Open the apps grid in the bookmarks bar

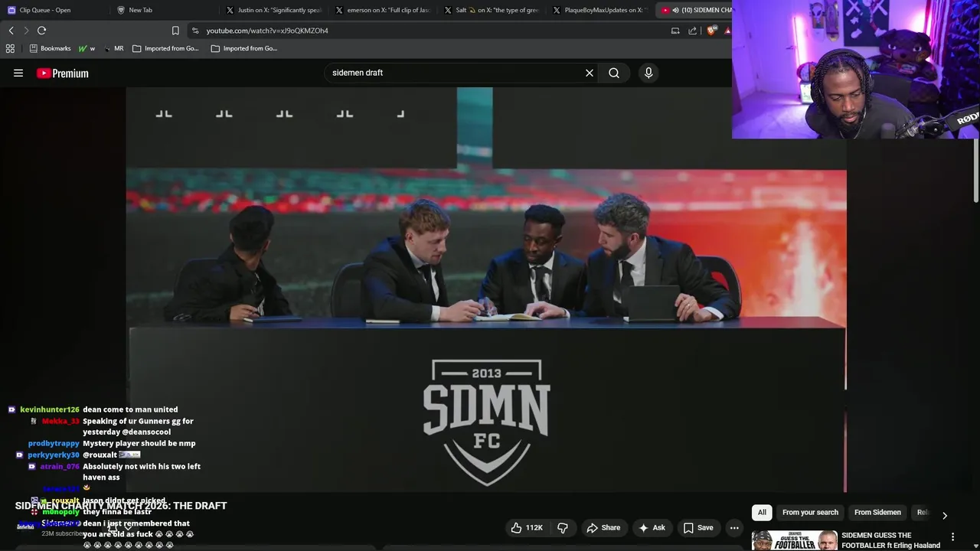10,48
